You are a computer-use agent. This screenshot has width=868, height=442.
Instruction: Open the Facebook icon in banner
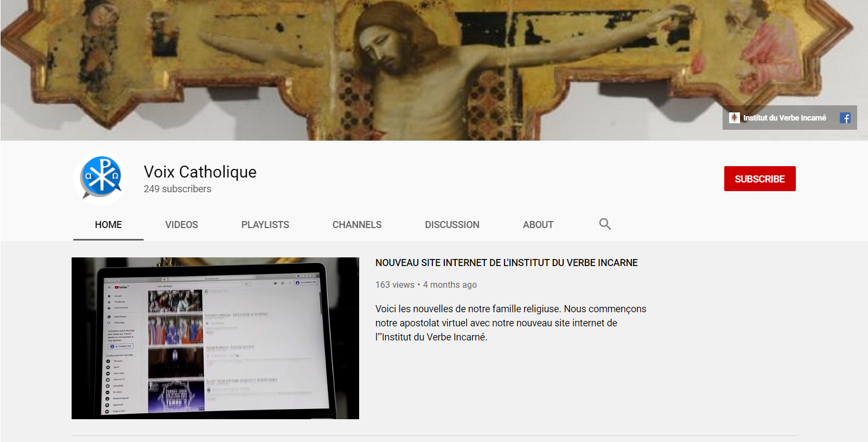tap(845, 118)
